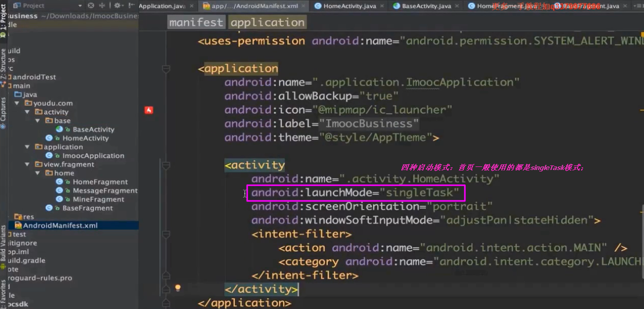Open the Project panel gear settings
The width and height of the screenshot is (644, 309).
117,6
